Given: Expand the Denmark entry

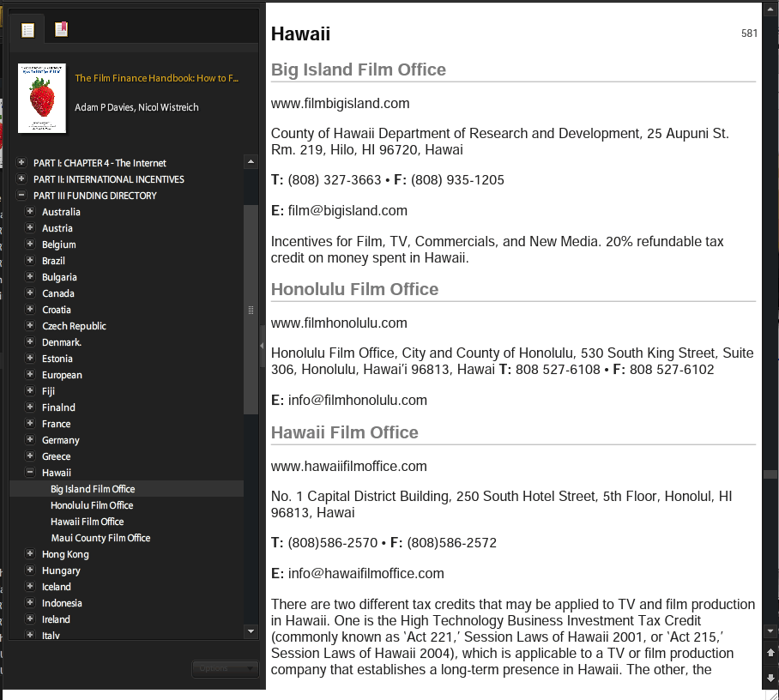Looking at the screenshot, I should click(30, 341).
